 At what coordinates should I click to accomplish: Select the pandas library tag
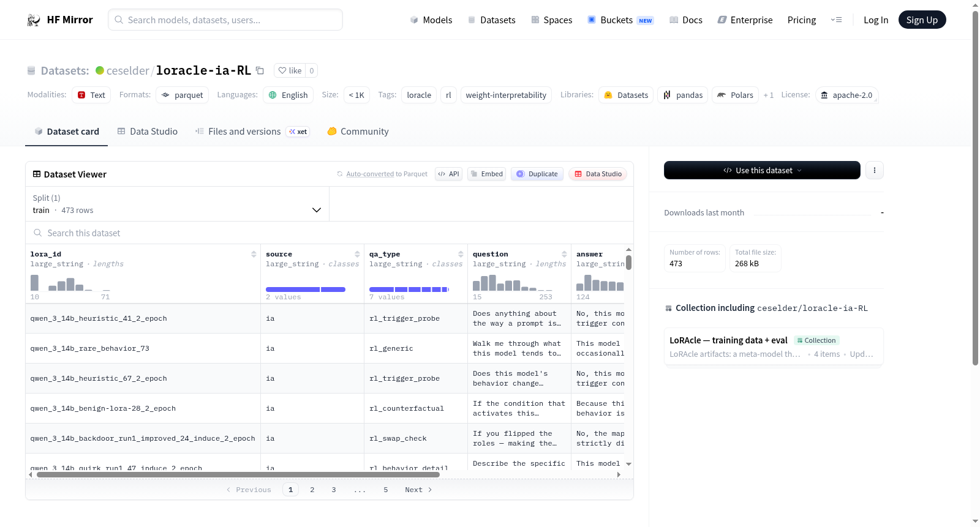pos(683,95)
